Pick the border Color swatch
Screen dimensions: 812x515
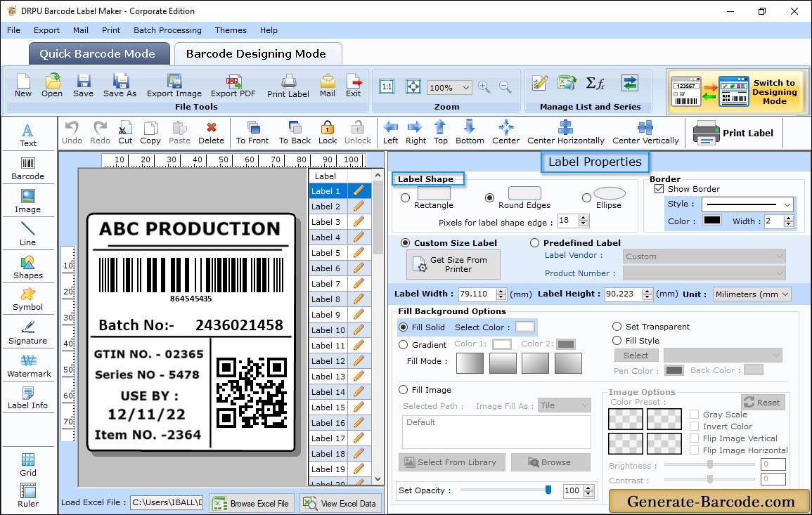click(711, 220)
